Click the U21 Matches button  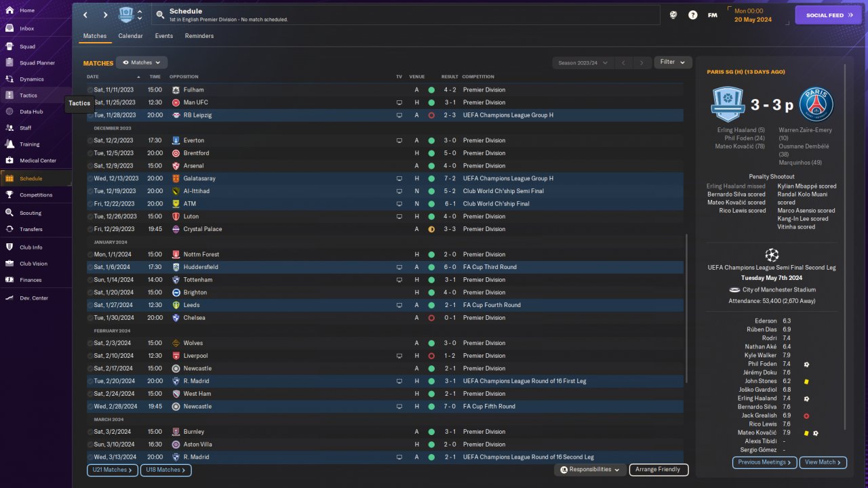[112, 470]
